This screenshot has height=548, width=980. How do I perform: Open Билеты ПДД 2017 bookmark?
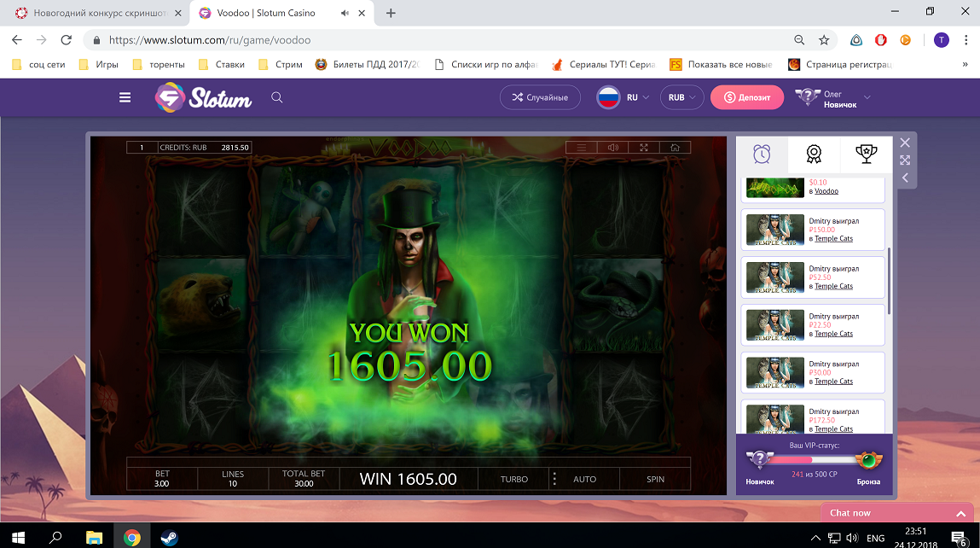(367, 64)
